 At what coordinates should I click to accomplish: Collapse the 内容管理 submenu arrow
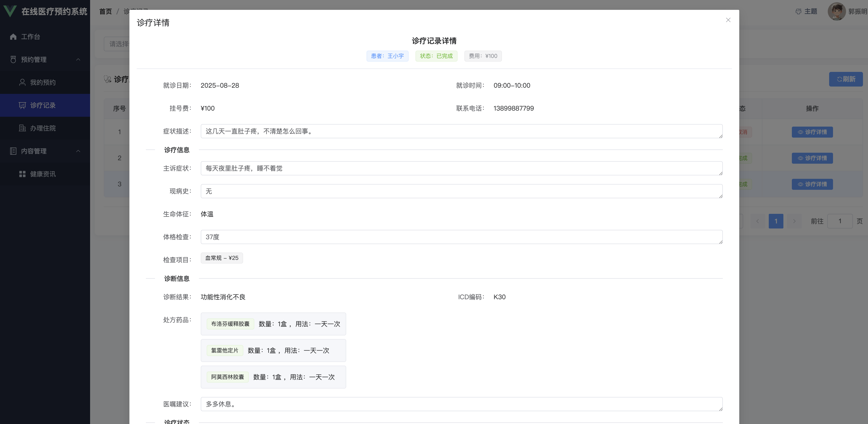(x=78, y=151)
